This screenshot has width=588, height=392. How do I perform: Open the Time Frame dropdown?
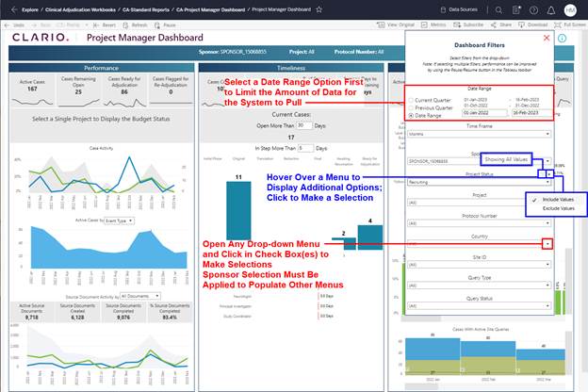coord(480,134)
